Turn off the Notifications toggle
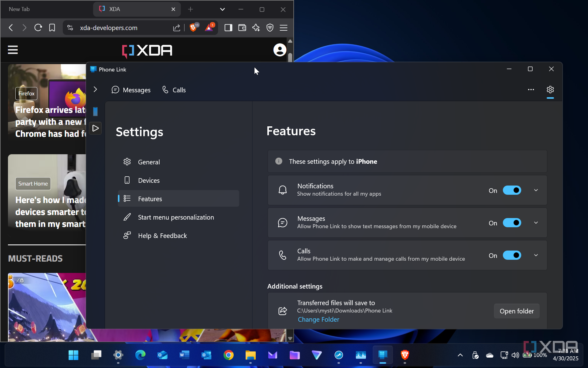Viewport: 588px width, 368px height. coord(512,190)
